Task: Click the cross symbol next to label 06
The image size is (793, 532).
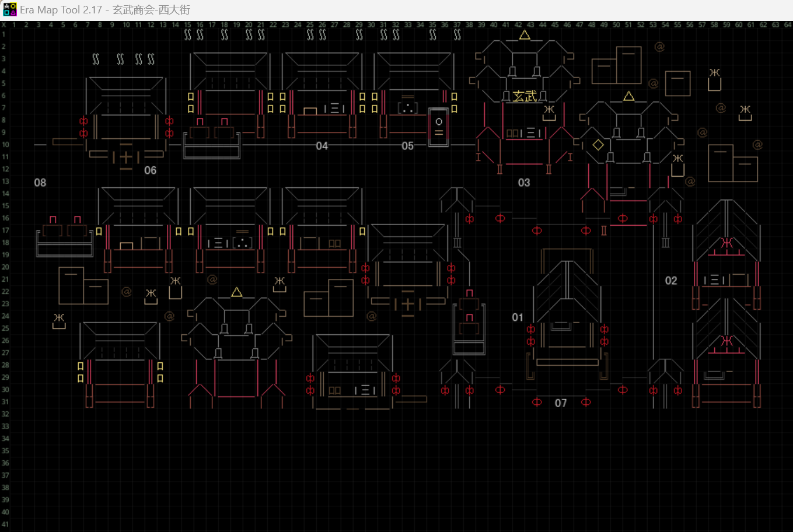Action: (126, 157)
